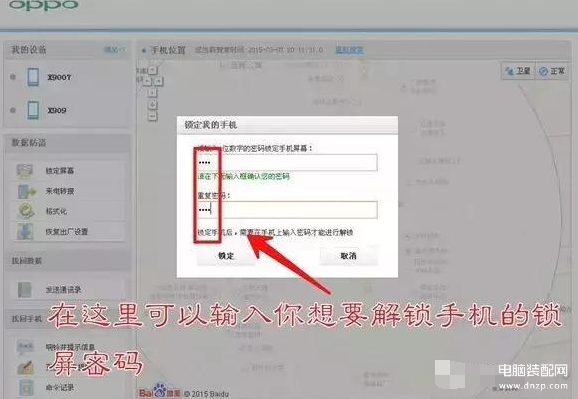
Task: Click the blue link in 我的设备 header
Action: 114,49
